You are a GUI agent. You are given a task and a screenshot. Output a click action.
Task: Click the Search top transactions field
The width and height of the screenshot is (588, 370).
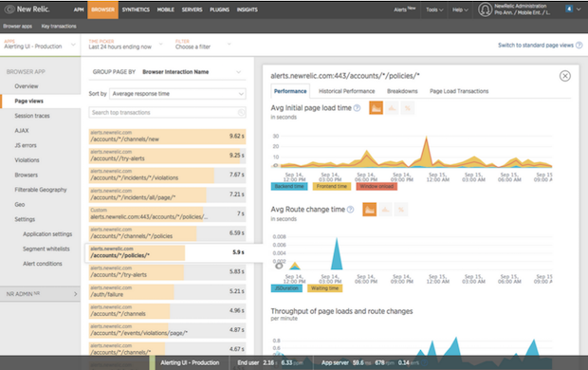pos(167,113)
